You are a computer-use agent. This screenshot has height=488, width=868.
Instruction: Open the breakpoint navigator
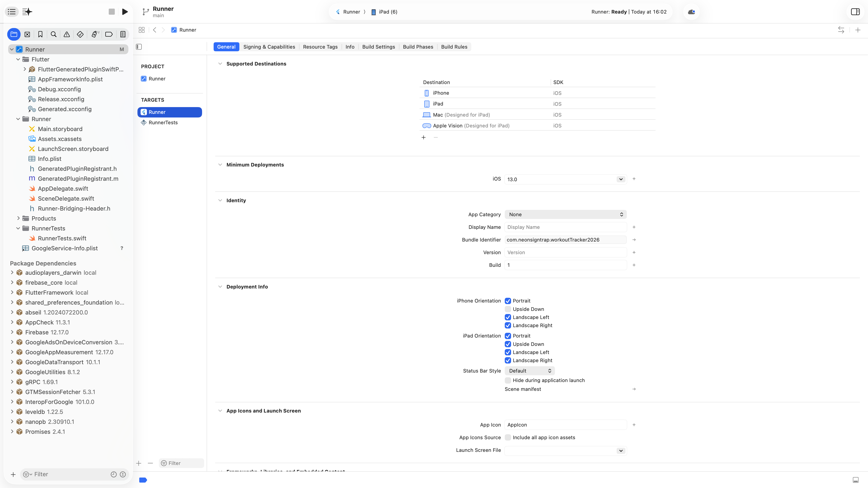109,34
